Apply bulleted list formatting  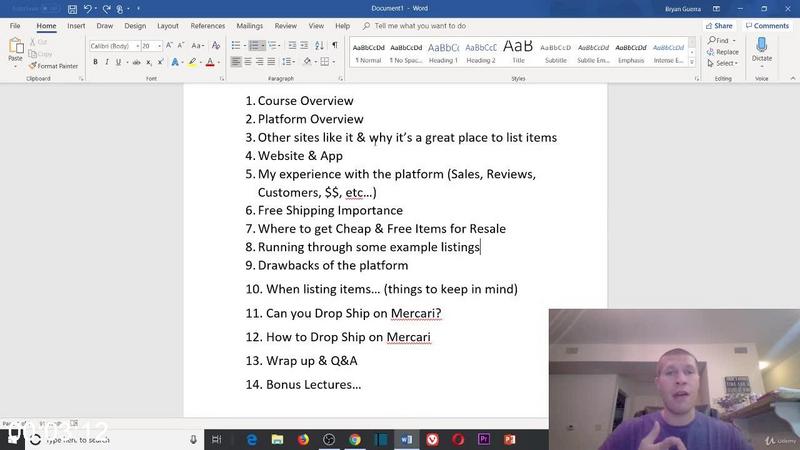(236, 45)
